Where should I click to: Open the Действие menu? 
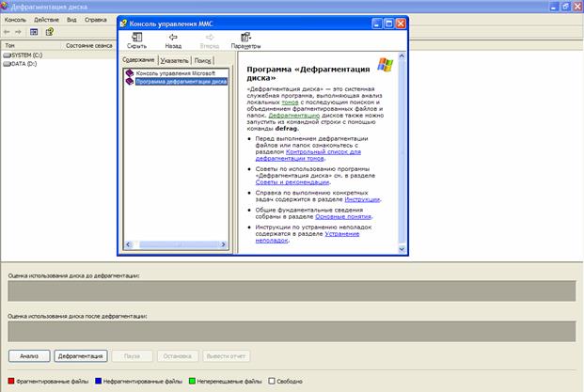(46, 19)
